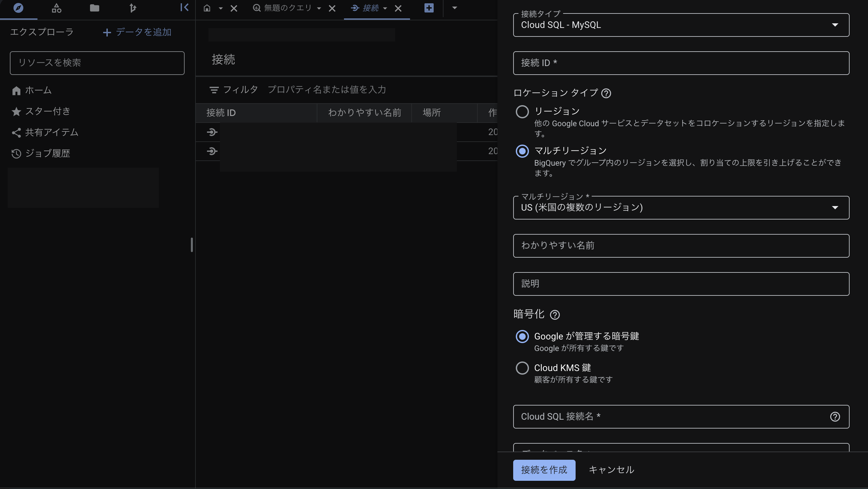The image size is (868, 489).
Task: Sort by 場所 column header
Action: coord(432,113)
